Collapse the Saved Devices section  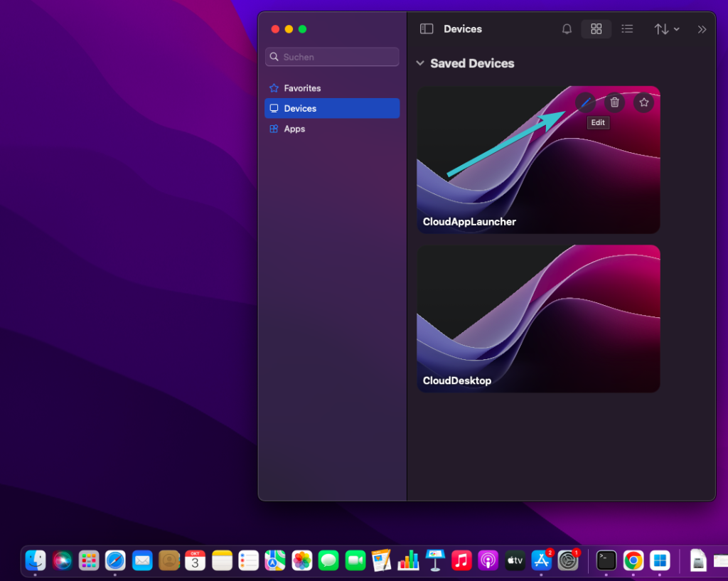click(419, 63)
